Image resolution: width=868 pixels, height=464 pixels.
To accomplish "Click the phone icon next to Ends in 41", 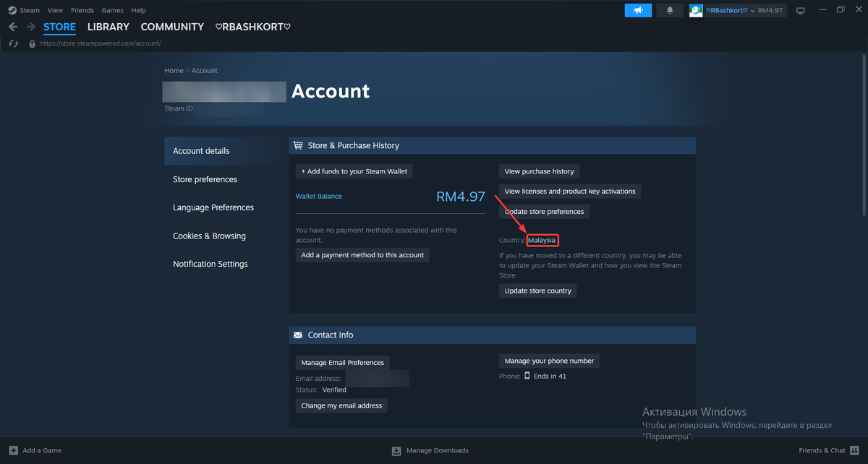I will (527, 376).
